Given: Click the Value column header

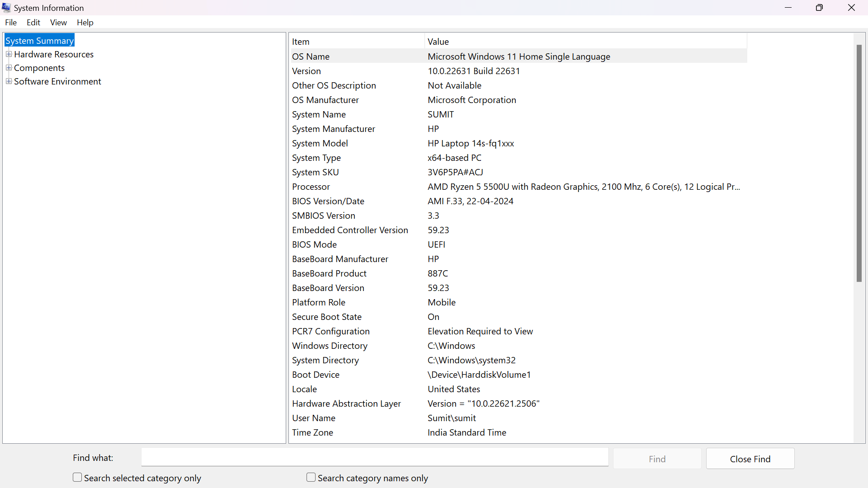Looking at the screenshot, I should click(585, 42).
